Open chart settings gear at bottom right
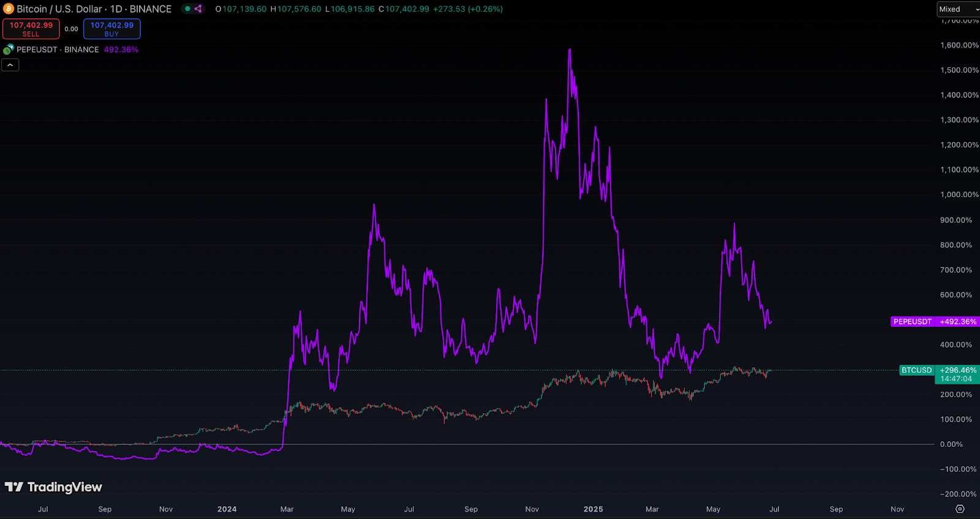This screenshot has width=980, height=519. [960, 509]
